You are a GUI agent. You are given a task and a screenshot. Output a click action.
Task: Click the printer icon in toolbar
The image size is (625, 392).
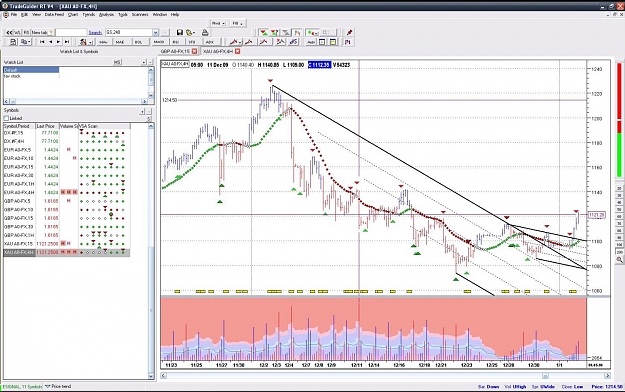205,32
